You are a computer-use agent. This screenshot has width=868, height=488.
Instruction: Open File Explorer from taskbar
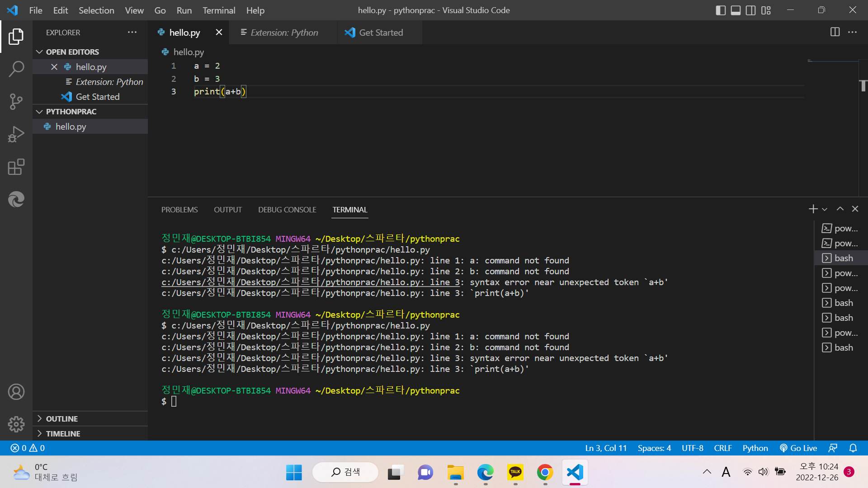(456, 473)
